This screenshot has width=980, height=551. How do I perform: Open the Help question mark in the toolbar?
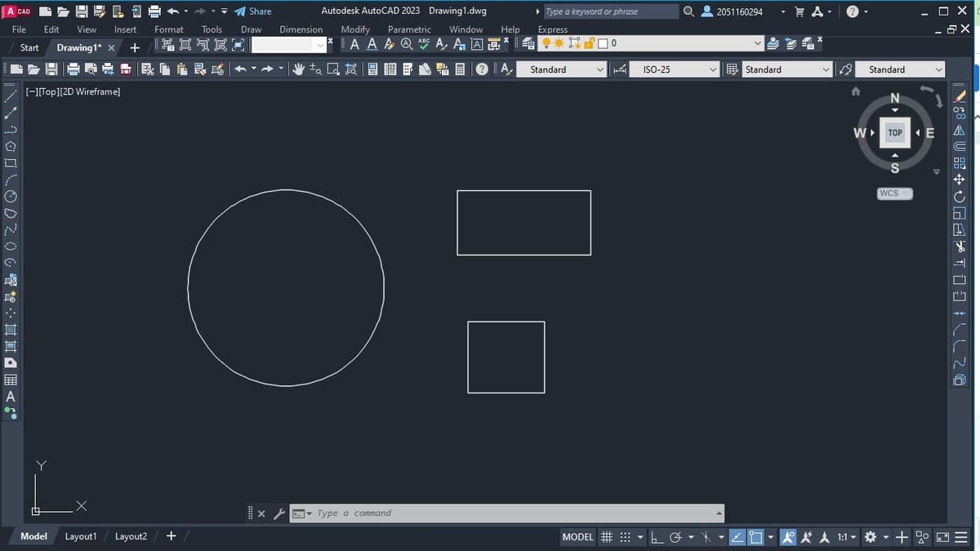[482, 69]
